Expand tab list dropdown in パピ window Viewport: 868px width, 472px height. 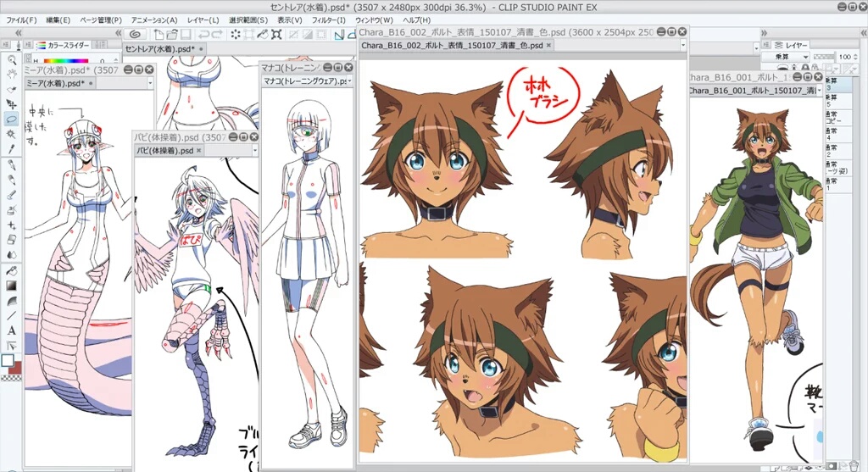tap(254, 151)
